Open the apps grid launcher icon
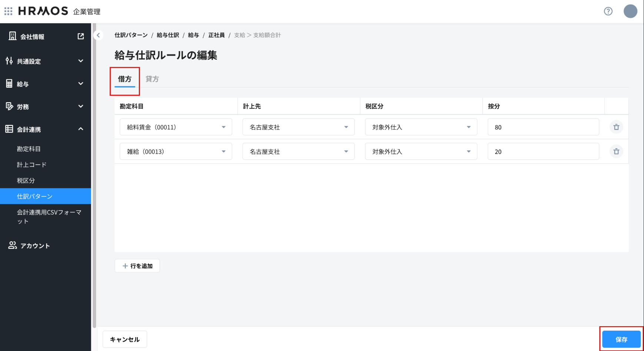This screenshot has height=351, width=644. pos(9,11)
